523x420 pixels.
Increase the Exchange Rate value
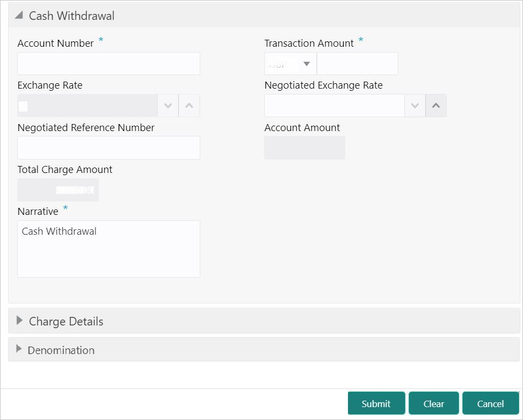[189, 106]
